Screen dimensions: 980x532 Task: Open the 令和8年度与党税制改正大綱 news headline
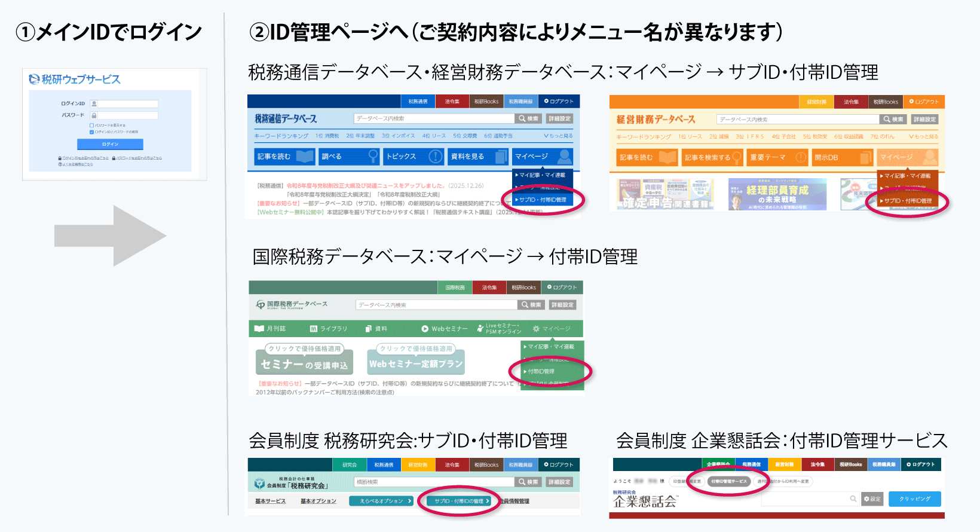(x=366, y=186)
